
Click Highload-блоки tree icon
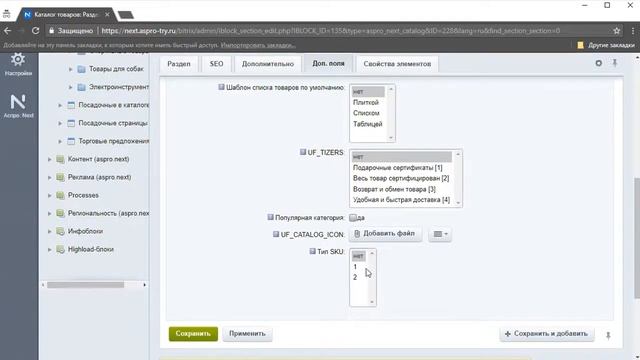pyautogui.click(x=60, y=249)
